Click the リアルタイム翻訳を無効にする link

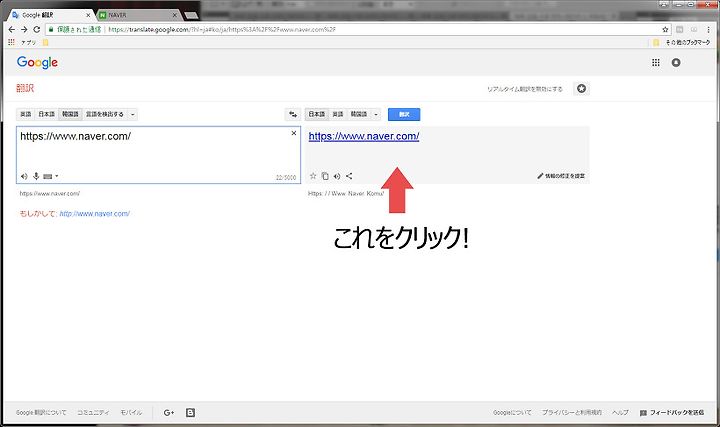click(x=525, y=89)
